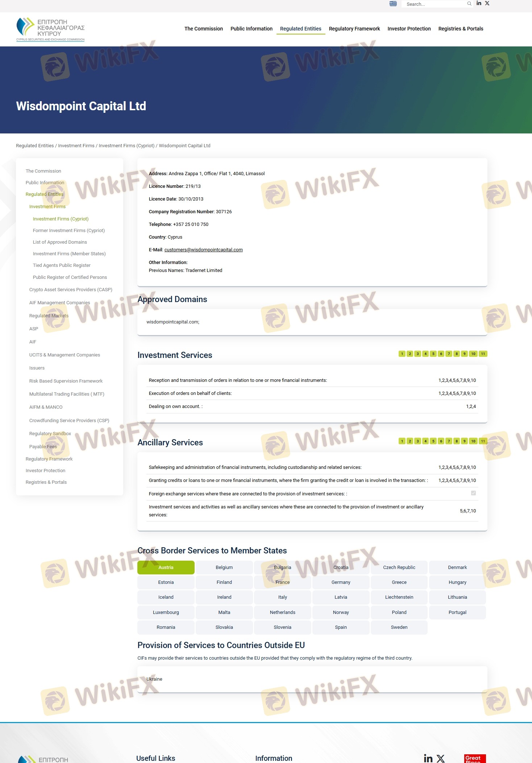Click the customers@wisdompointcapital.com email link
532x763 pixels.
pos(204,250)
